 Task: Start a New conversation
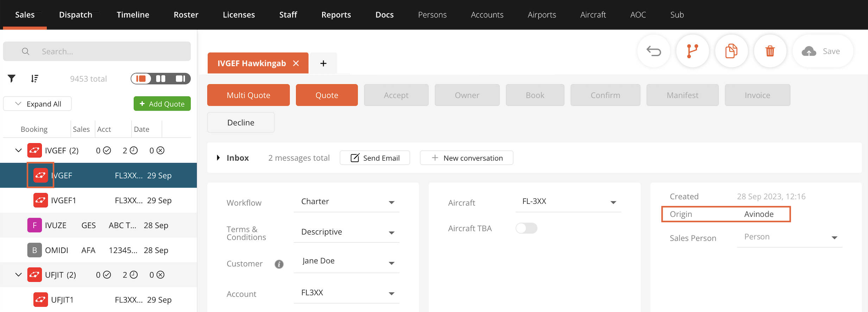(466, 158)
